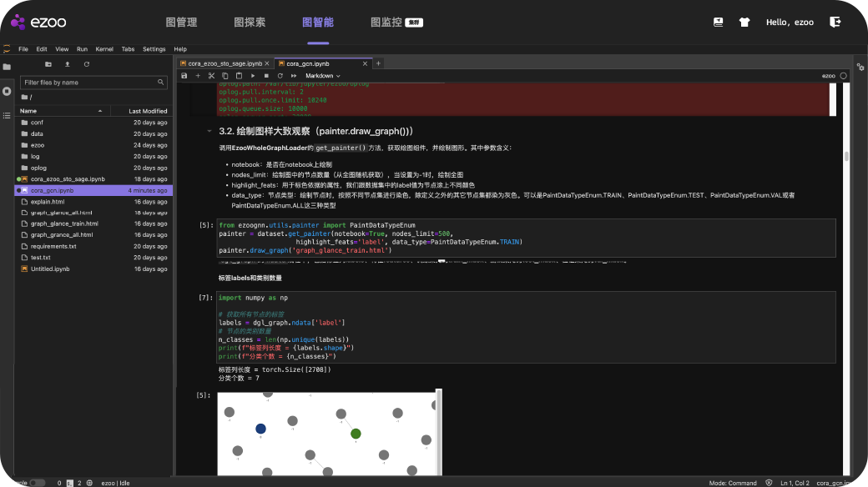This screenshot has width=868, height=487.
Task: Click the logout icon beside Hello, ezoo
Action: [835, 23]
